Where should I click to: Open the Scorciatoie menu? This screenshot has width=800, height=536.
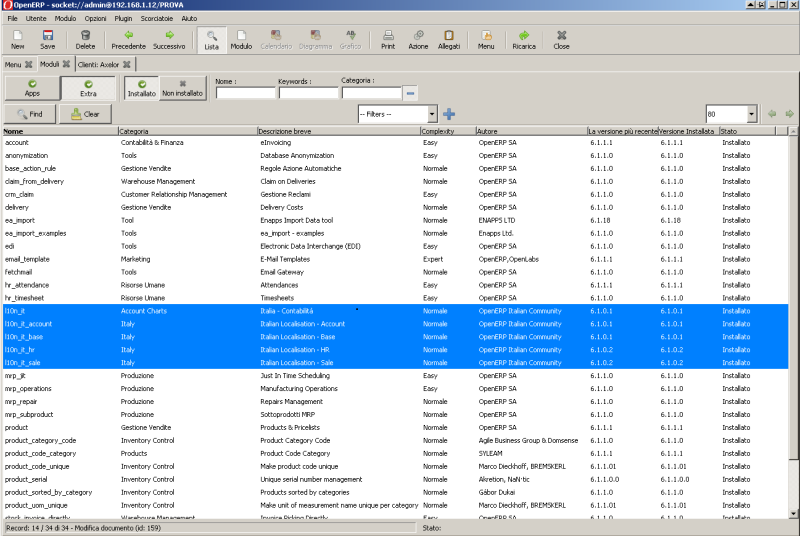point(157,18)
